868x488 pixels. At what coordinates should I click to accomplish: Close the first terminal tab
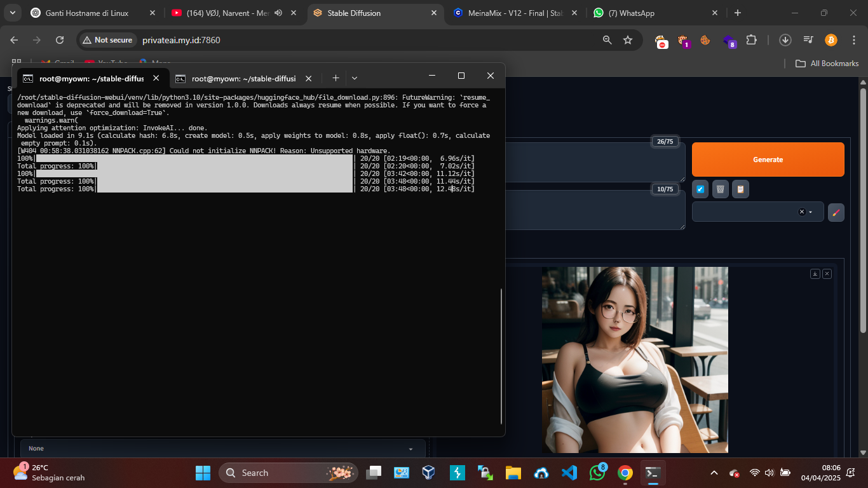pos(156,78)
